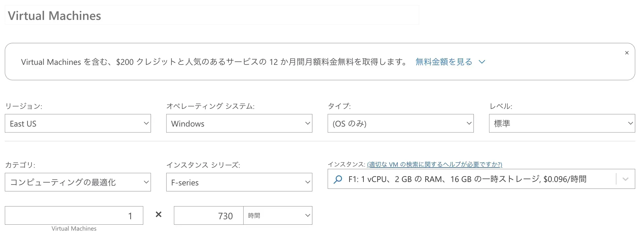This screenshot has height=240, width=644.
Task: Open the Windows operating system dropdown
Action: point(239,123)
